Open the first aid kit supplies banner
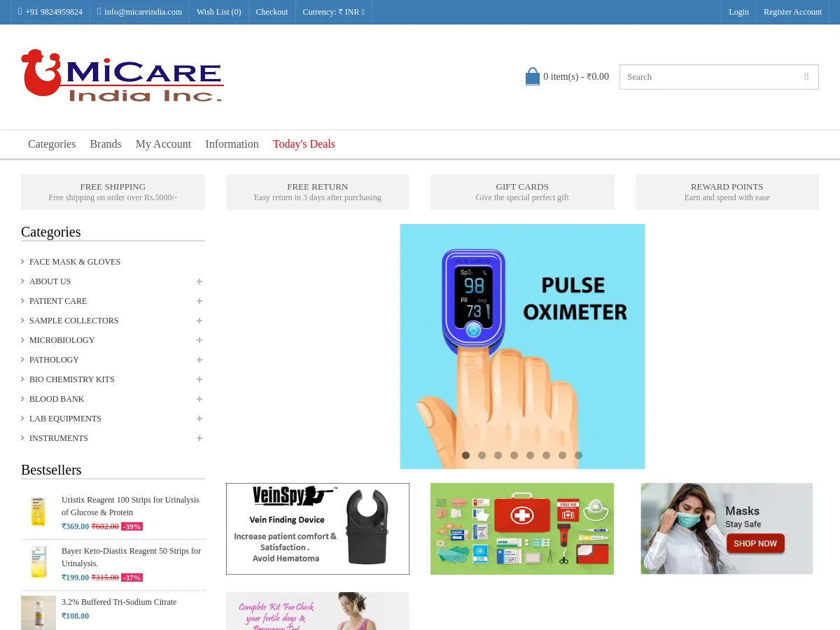The image size is (840, 630). click(522, 528)
